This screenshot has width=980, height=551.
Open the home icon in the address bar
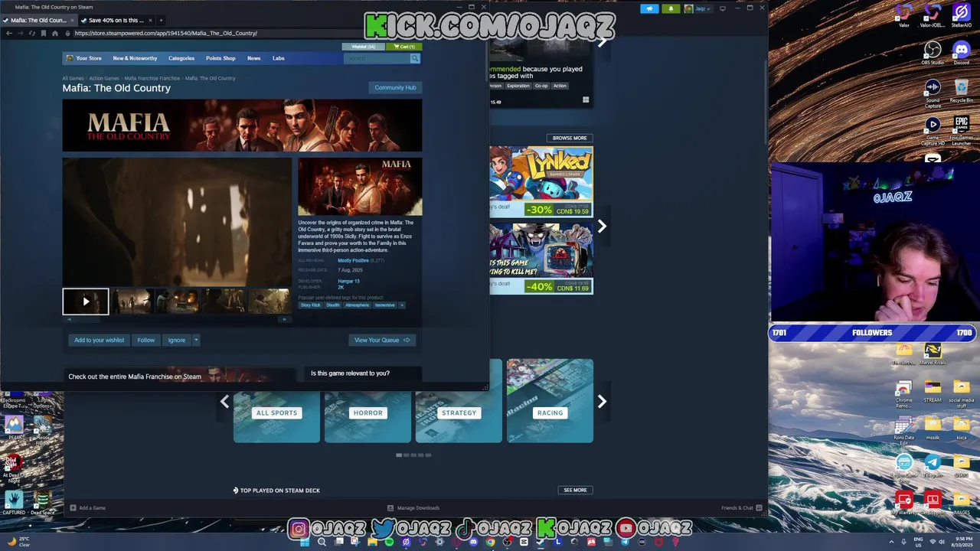(x=54, y=33)
